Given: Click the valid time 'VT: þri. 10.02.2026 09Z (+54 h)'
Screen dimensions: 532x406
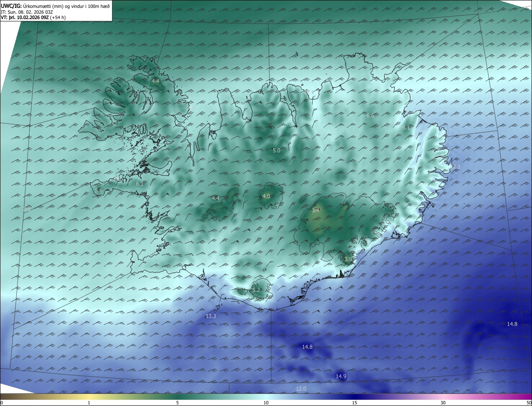Looking at the screenshot, I should tap(33, 17).
